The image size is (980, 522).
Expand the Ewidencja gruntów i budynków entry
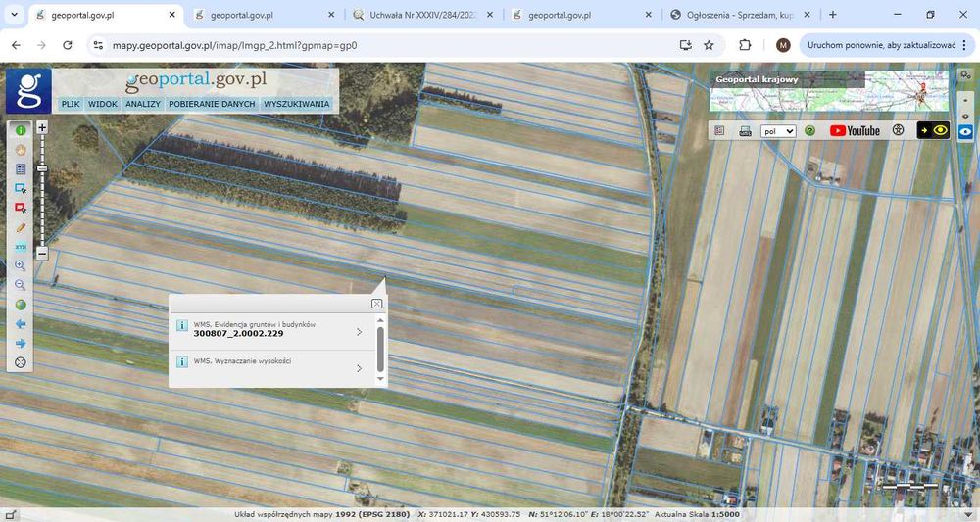click(x=359, y=332)
